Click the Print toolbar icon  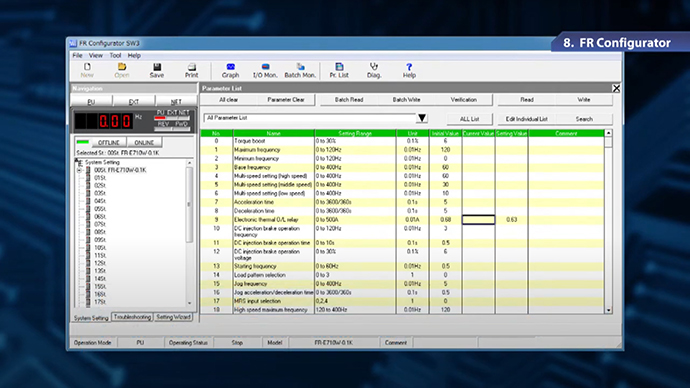(x=191, y=70)
